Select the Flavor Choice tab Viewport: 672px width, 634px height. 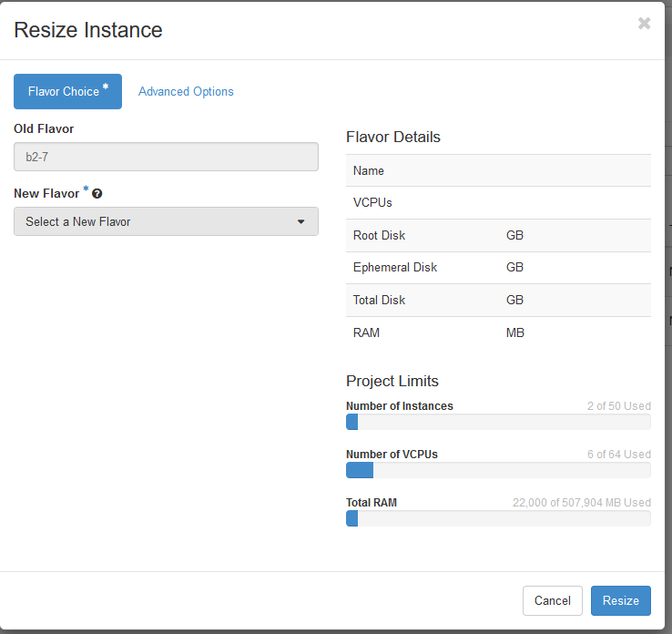pos(67,91)
